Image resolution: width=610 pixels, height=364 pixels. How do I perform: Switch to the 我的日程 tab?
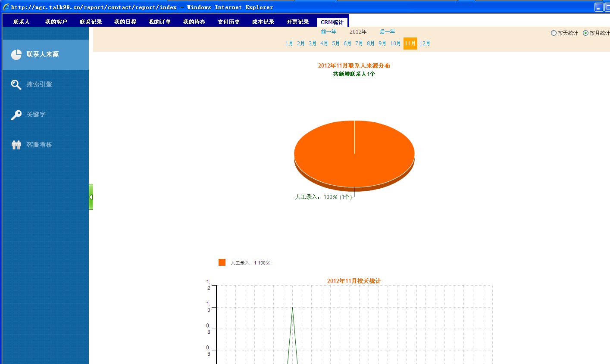[x=125, y=22]
